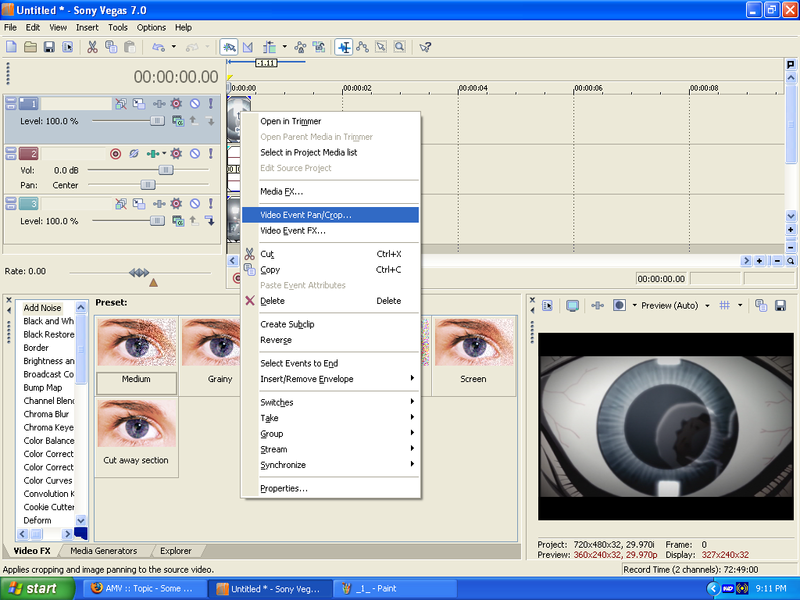
Task: Choose Video Event FX in context menu
Action: point(330,231)
